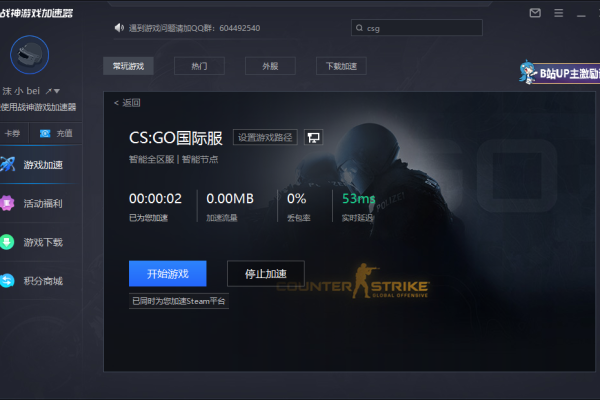Click the 已同时为您加速Steam平台 label
The width and height of the screenshot is (600, 400).
click(x=179, y=301)
